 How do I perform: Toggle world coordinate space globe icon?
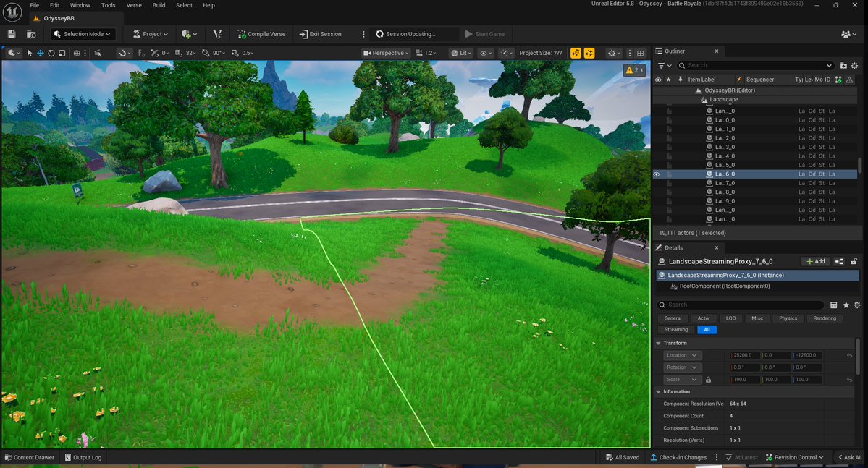77,53
